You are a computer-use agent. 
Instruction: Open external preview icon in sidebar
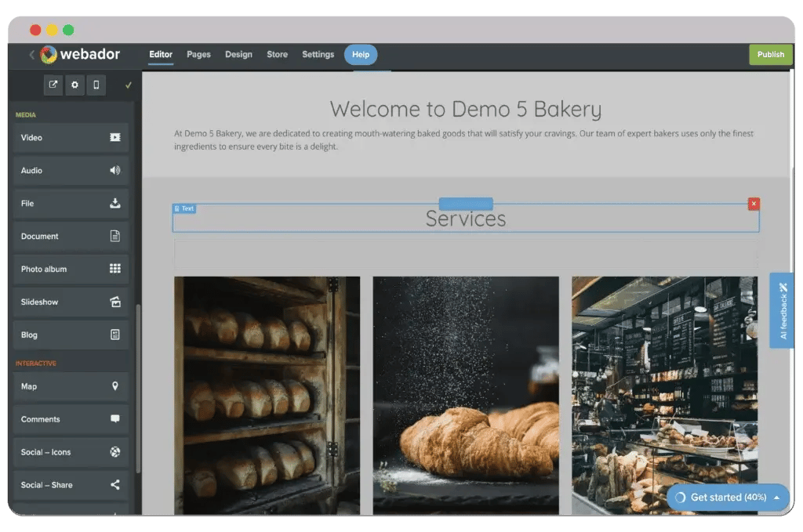tap(53, 85)
